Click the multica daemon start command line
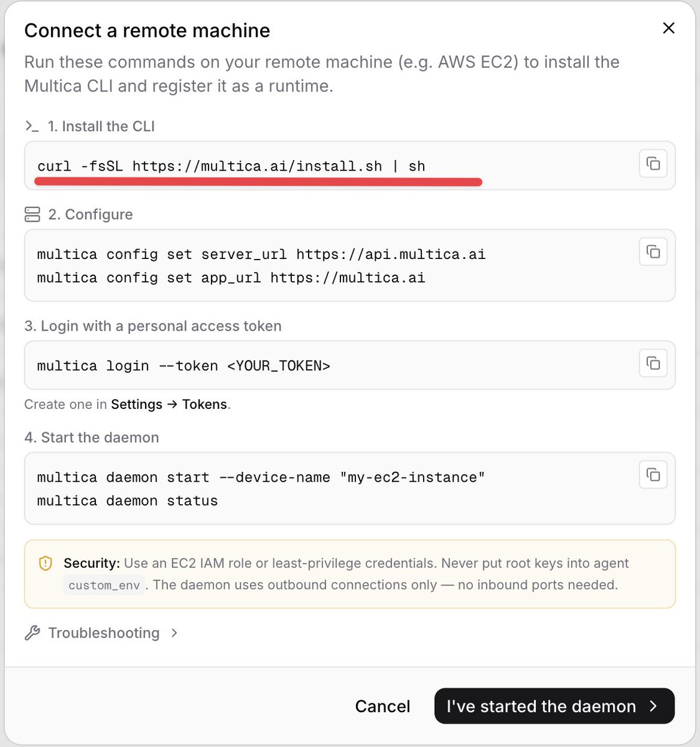700x747 pixels. 261,477
